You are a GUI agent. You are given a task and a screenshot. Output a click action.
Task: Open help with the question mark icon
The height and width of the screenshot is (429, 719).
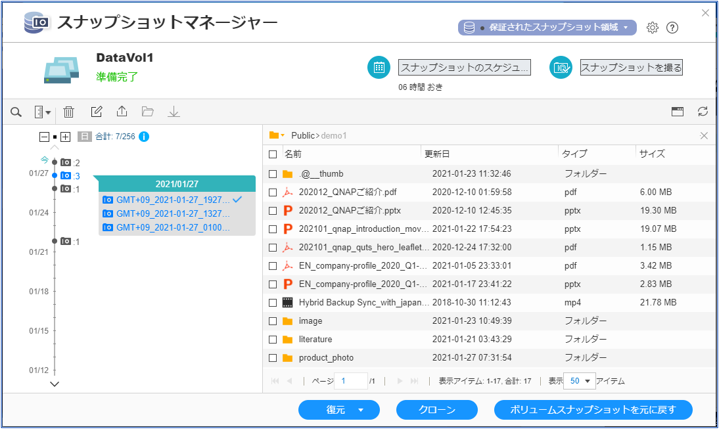click(672, 28)
